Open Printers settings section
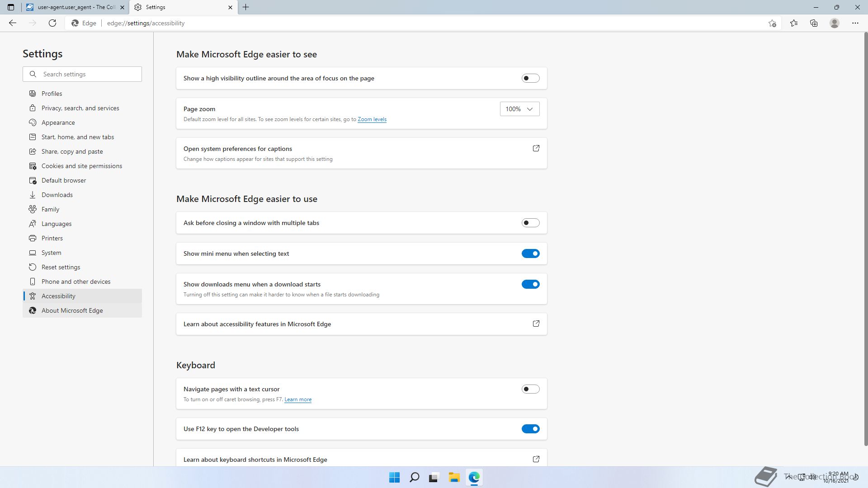868x488 pixels. click(82, 238)
